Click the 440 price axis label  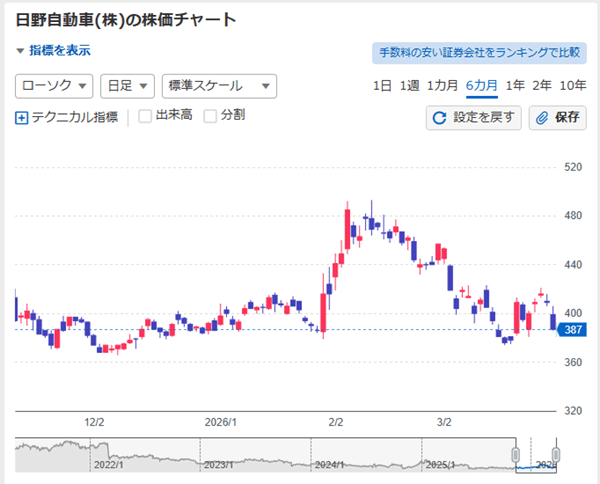[x=573, y=265]
